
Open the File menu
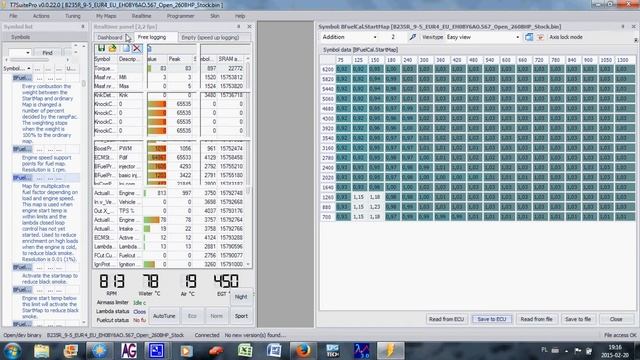[13, 16]
